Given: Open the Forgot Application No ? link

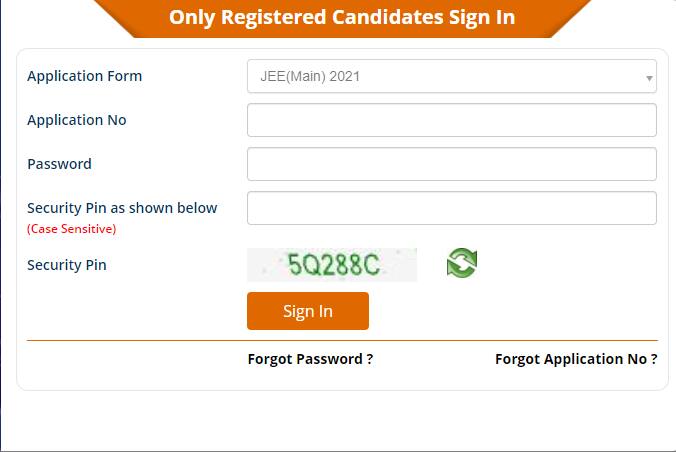Looking at the screenshot, I should click(x=576, y=359).
